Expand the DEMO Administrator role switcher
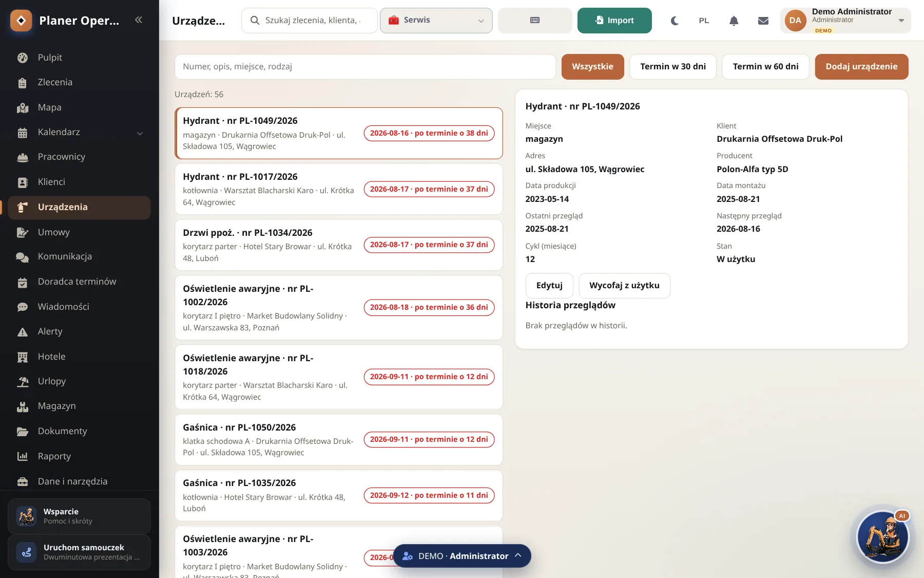The height and width of the screenshot is (578, 924). click(x=462, y=556)
